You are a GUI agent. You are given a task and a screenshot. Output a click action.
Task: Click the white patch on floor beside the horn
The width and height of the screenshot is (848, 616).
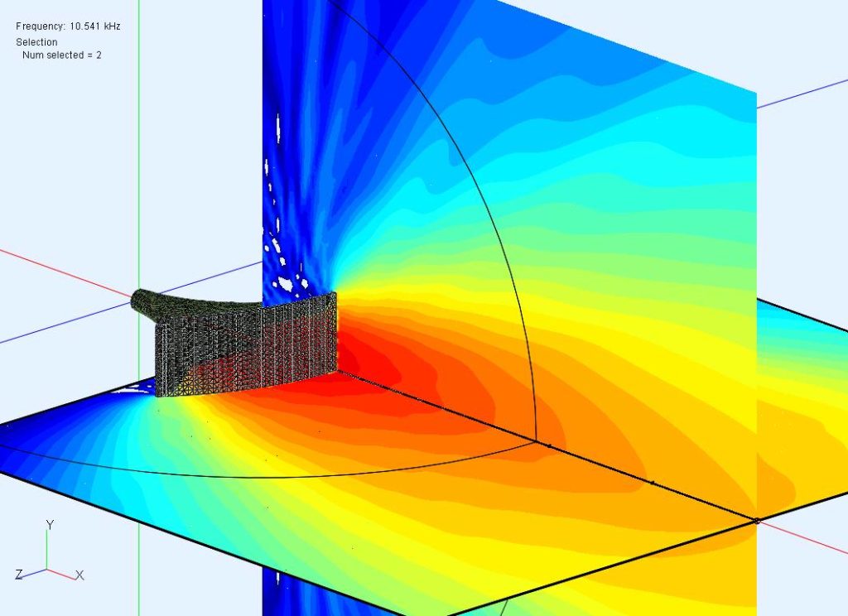(141, 385)
